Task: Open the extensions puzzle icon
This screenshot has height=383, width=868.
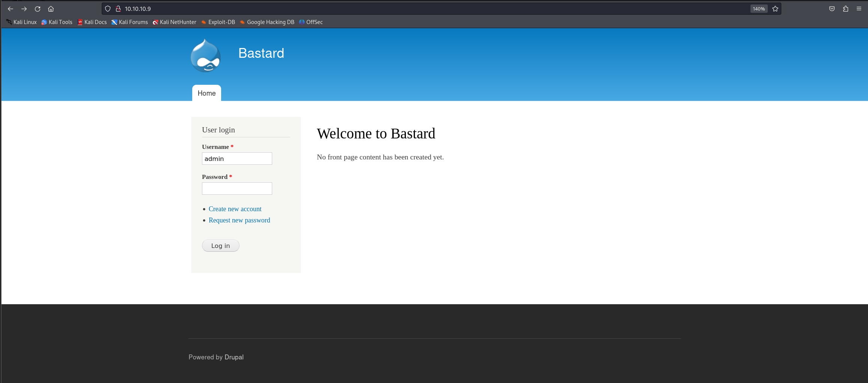Action: tap(845, 9)
